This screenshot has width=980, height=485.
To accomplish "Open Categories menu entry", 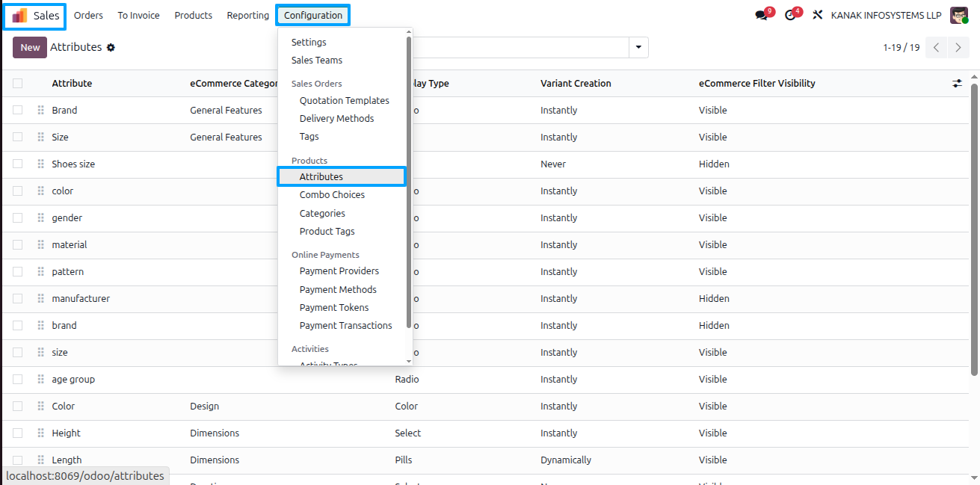I will click(x=322, y=214).
